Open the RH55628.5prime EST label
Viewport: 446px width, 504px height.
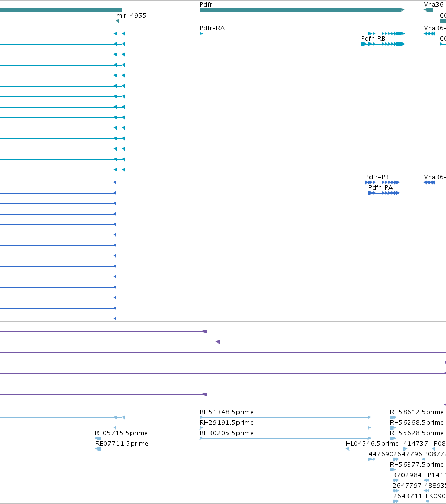pyautogui.click(x=417, y=433)
